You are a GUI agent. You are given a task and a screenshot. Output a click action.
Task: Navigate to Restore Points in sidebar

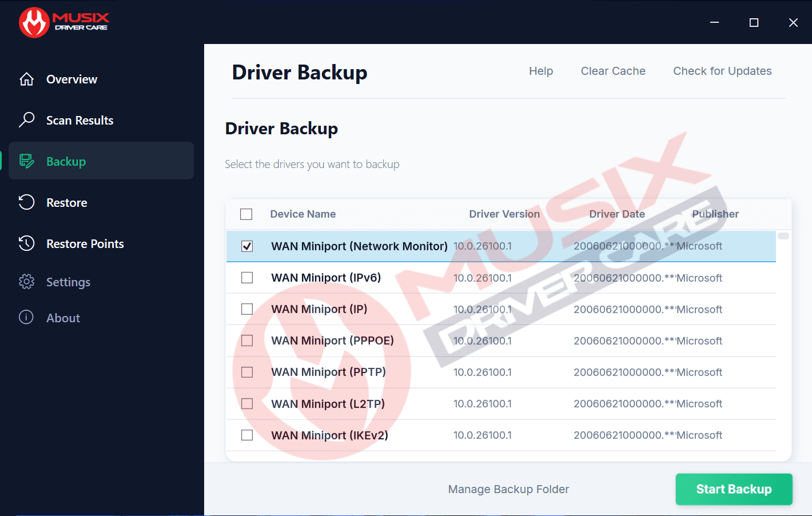[x=85, y=243]
